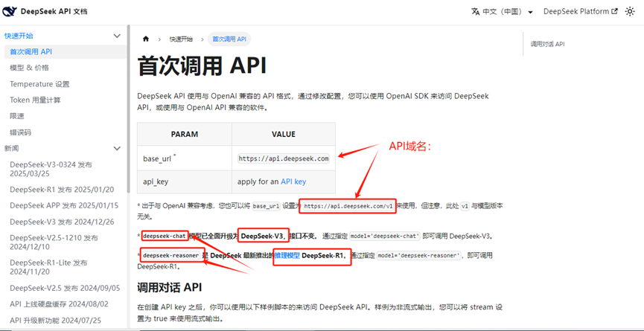
Task: Click DeepSeek API 文档 site title
Action: 54,11
